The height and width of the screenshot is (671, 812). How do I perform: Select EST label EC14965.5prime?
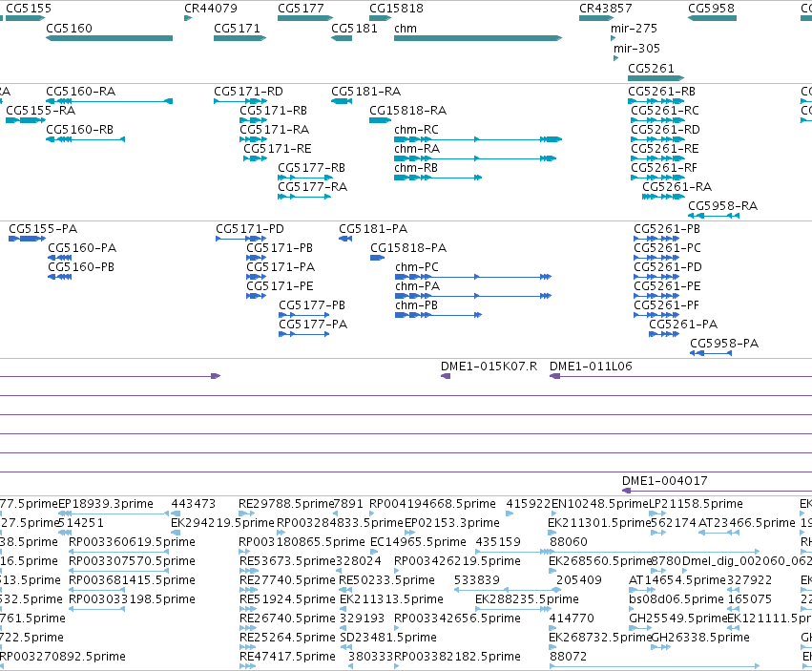point(419,542)
